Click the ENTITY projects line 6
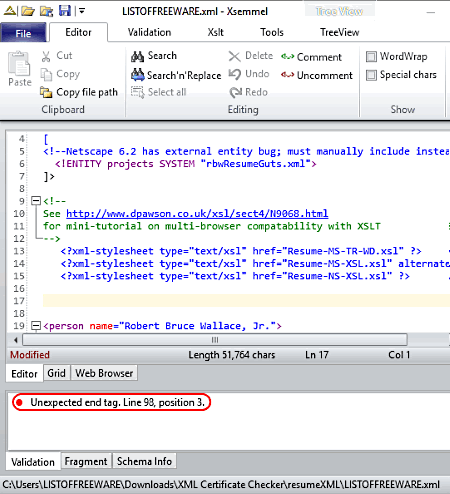 [186, 164]
